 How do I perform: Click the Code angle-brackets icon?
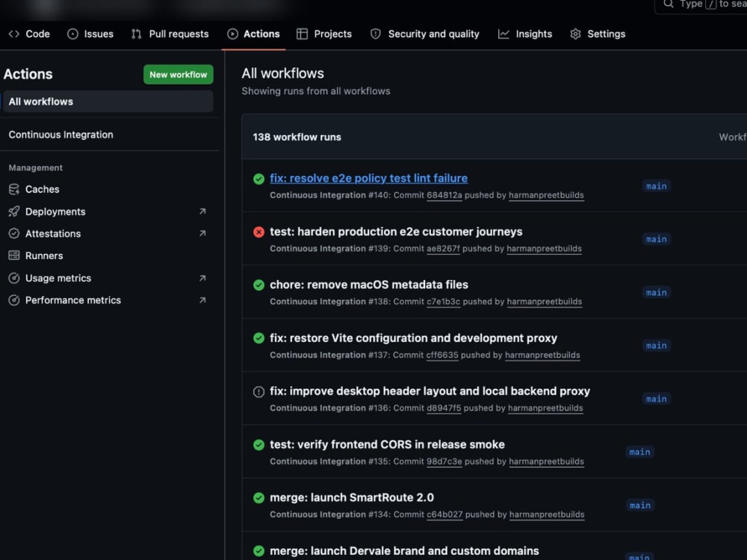(x=13, y=34)
